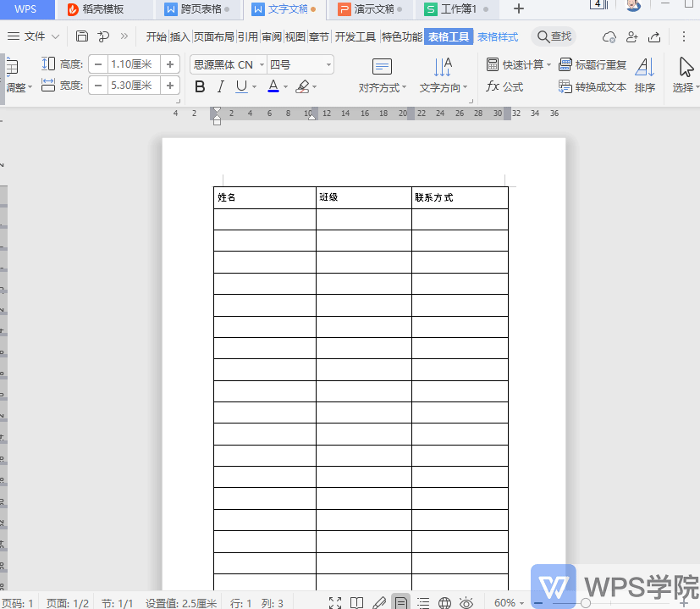Open the 开发工具 tab
Viewport: 700px width, 609px height.
click(356, 36)
